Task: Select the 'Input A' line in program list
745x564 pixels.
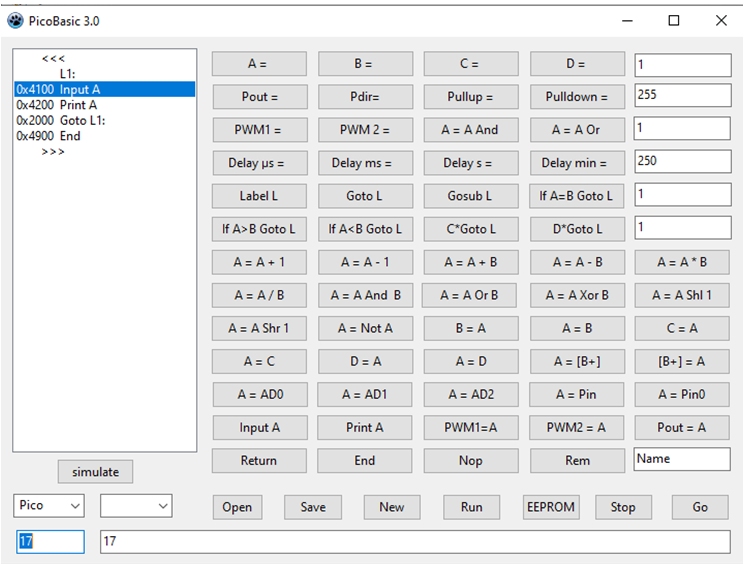Action: point(79,89)
